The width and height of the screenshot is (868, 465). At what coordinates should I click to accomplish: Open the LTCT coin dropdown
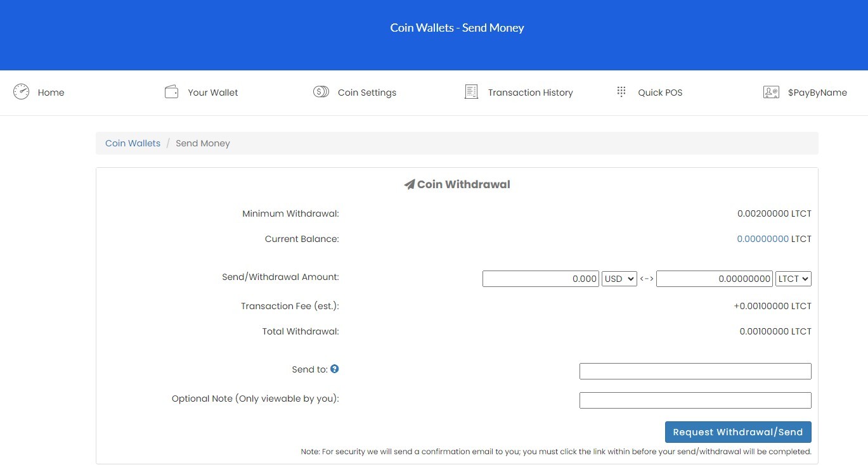click(x=793, y=278)
